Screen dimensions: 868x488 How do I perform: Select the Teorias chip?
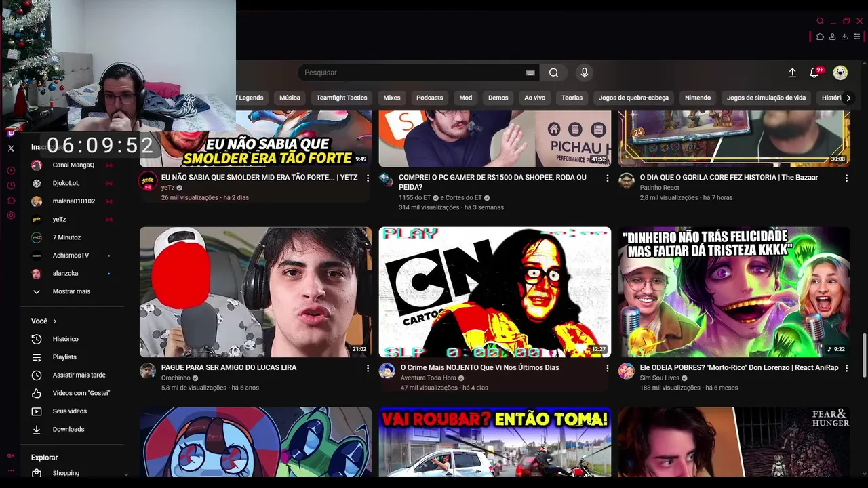(x=572, y=98)
